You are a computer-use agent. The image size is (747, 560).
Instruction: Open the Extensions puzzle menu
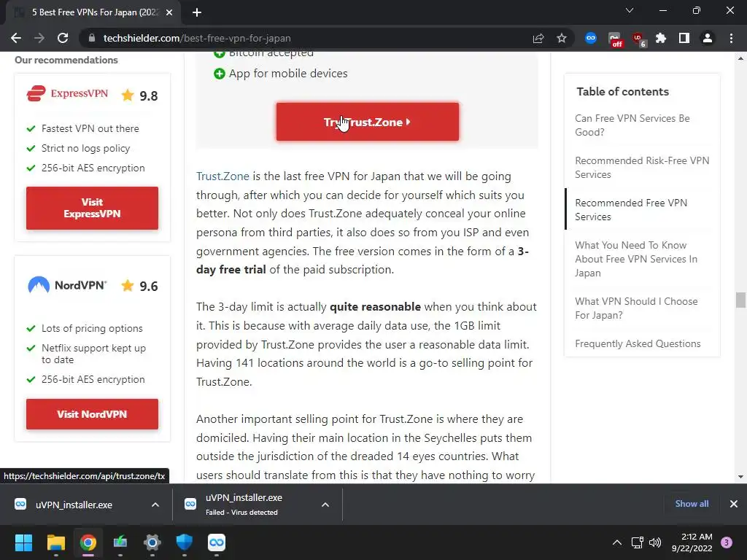[661, 38]
